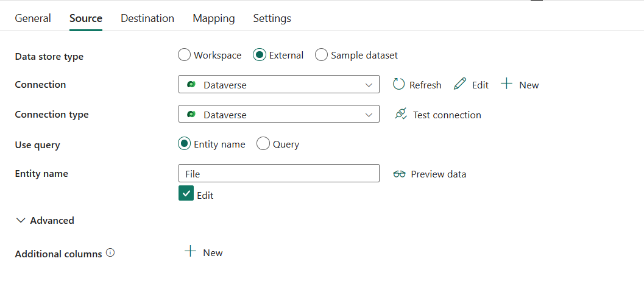Click the plus icon for New connection
The width and height of the screenshot is (644, 300).
506,84
